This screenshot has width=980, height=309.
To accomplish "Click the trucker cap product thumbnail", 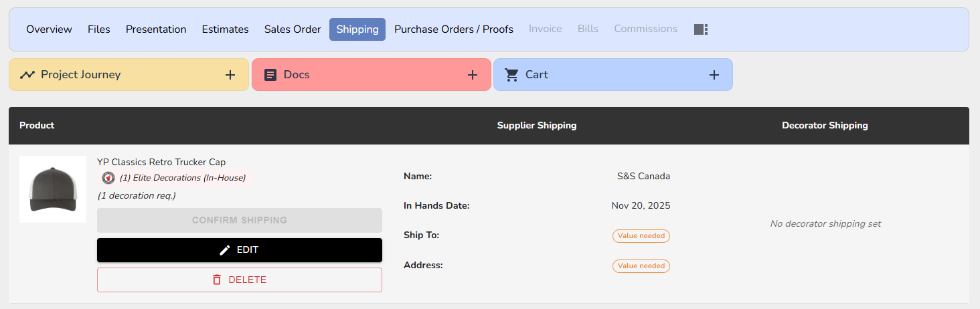I will pos(53,189).
